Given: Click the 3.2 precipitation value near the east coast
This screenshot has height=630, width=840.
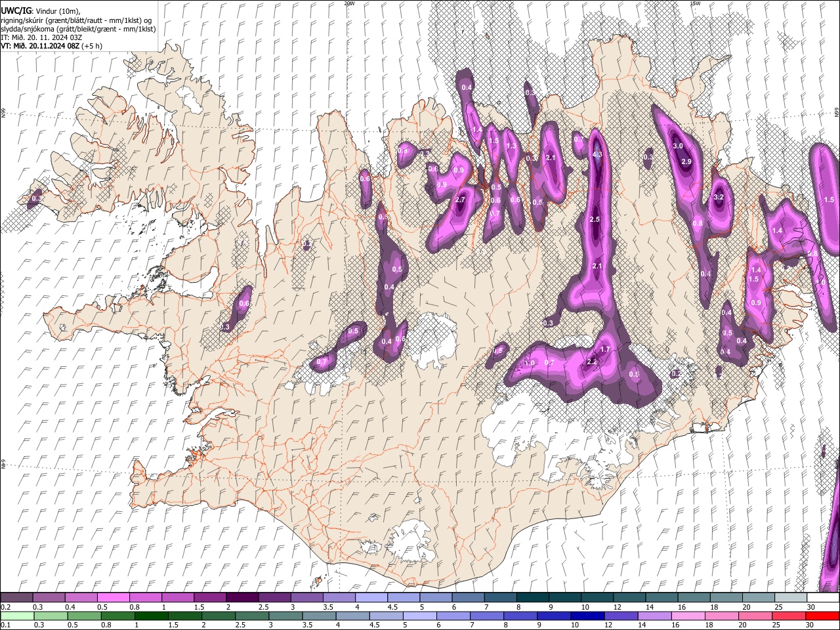Looking at the screenshot, I should pos(718,197).
